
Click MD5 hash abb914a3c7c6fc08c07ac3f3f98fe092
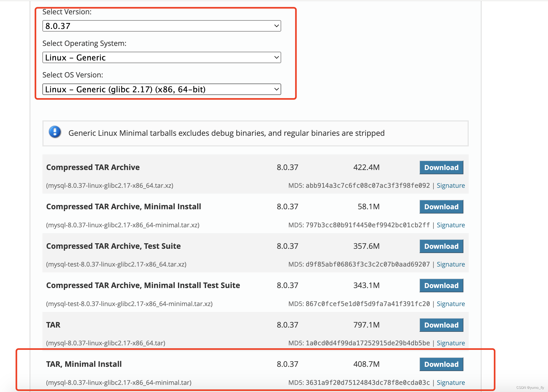point(368,185)
